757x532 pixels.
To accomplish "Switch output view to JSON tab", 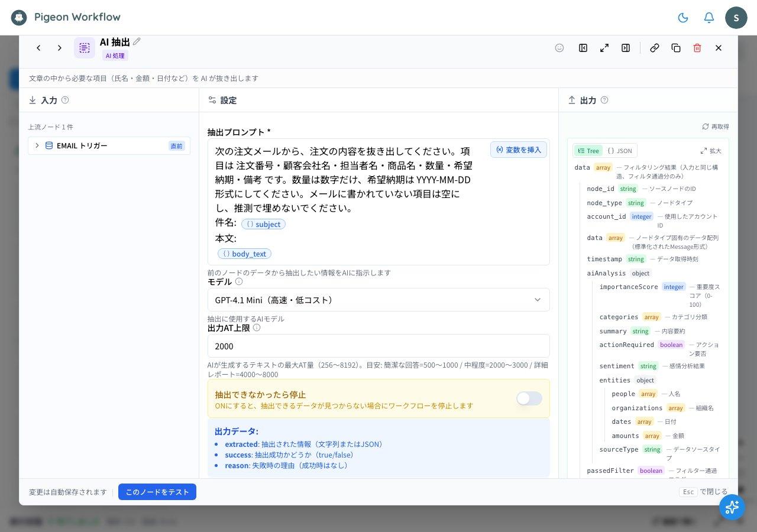I will tap(620, 151).
